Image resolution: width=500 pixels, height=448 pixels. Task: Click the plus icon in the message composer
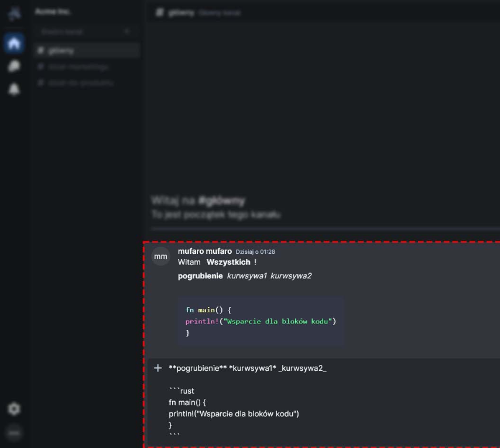point(157,368)
